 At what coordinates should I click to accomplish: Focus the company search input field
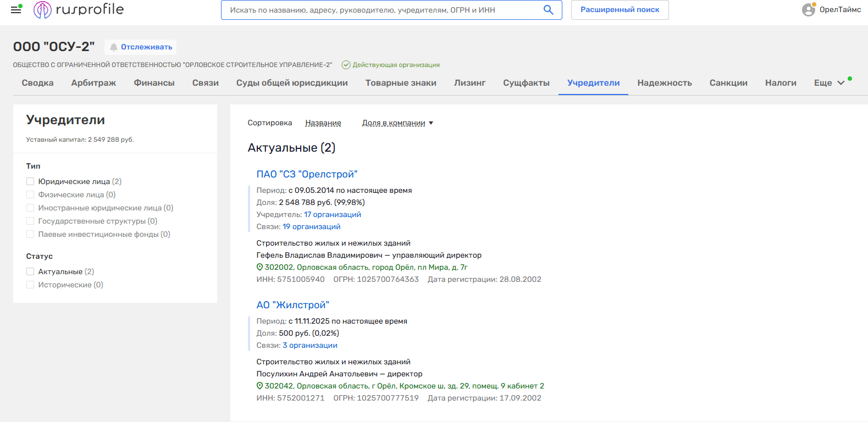point(379,10)
